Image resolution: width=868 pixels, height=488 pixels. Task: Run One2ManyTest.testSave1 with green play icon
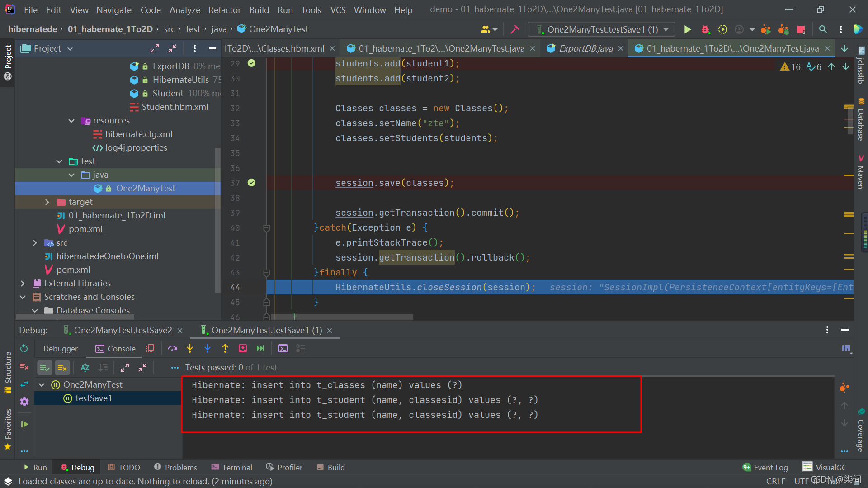(x=687, y=29)
